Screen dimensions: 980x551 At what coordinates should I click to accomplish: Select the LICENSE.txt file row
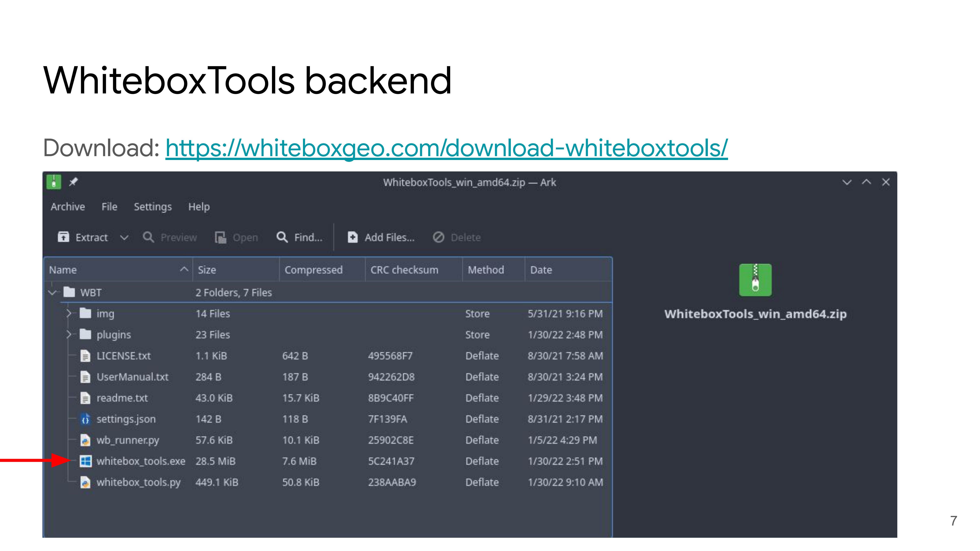click(x=123, y=356)
